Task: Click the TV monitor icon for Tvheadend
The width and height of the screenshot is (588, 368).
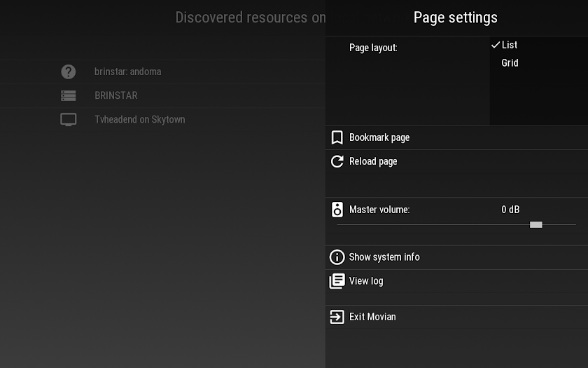Action: pyautogui.click(x=69, y=120)
